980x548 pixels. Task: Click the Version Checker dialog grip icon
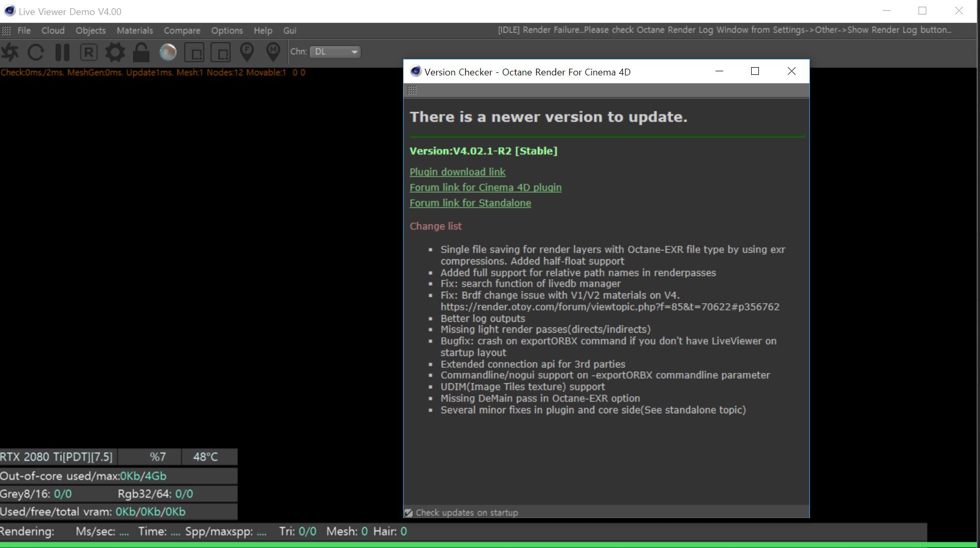(x=412, y=90)
